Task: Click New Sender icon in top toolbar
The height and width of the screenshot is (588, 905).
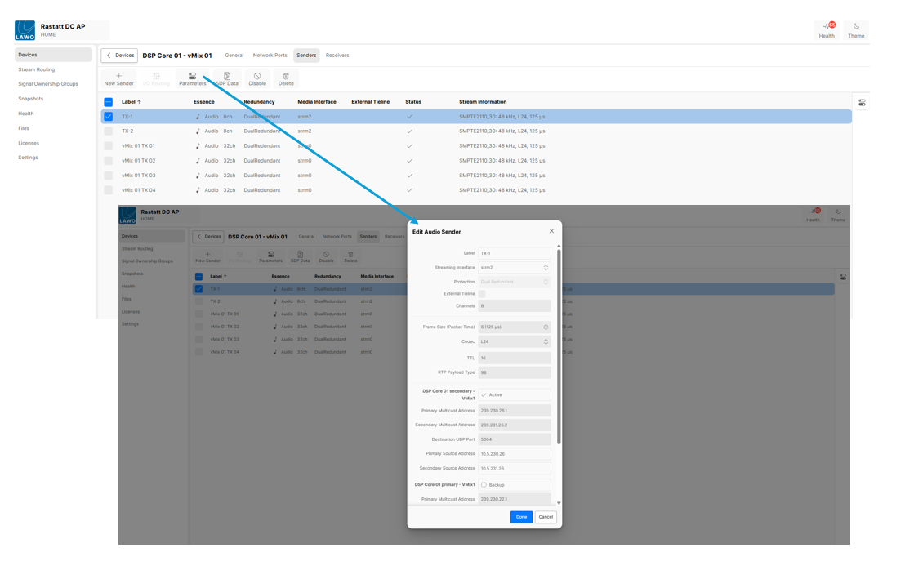Action: (118, 77)
